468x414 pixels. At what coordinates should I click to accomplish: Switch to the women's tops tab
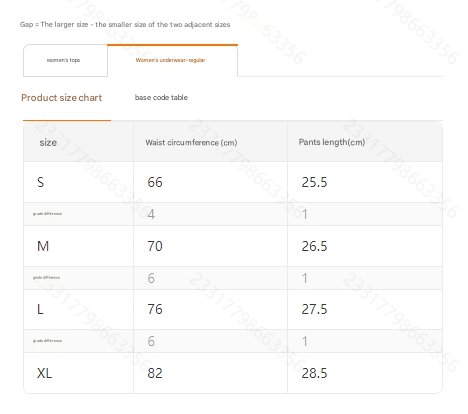point(65,60)
